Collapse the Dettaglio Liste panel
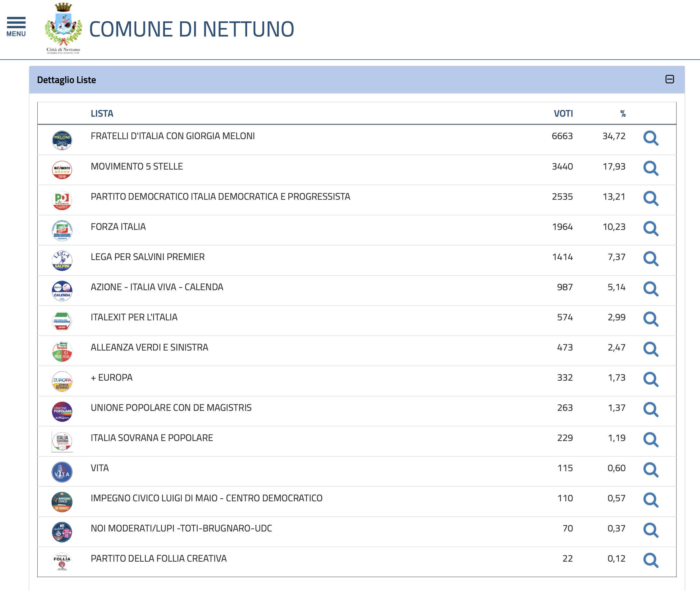Screen dimensions: 700x591 [669, 79]
